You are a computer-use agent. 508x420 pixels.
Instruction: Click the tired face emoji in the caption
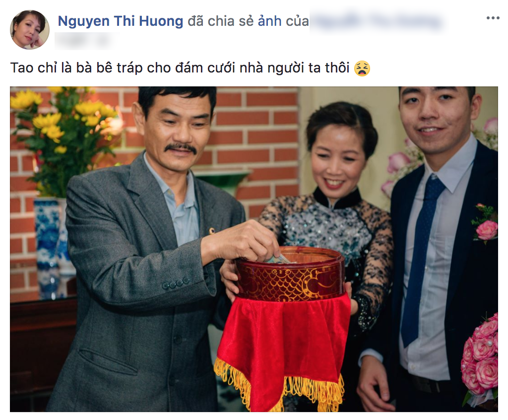(x=362, y=68)
